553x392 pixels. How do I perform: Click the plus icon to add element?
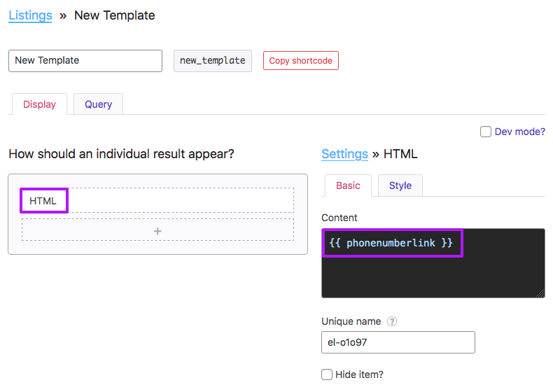tap(157, 231)
